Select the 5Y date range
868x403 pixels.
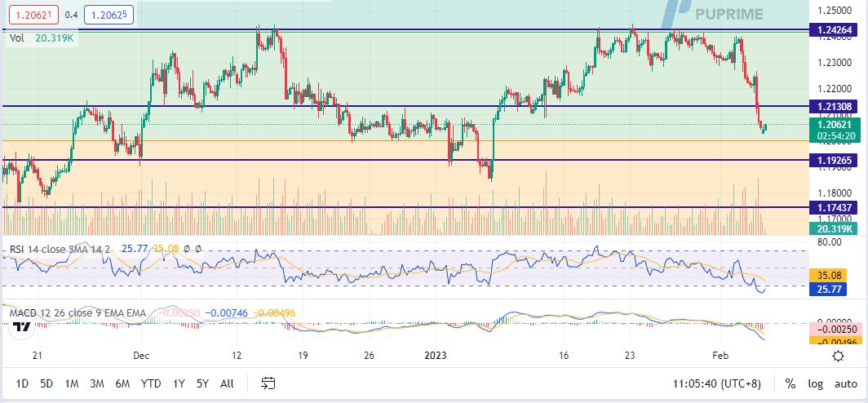(x=202, y=383)
